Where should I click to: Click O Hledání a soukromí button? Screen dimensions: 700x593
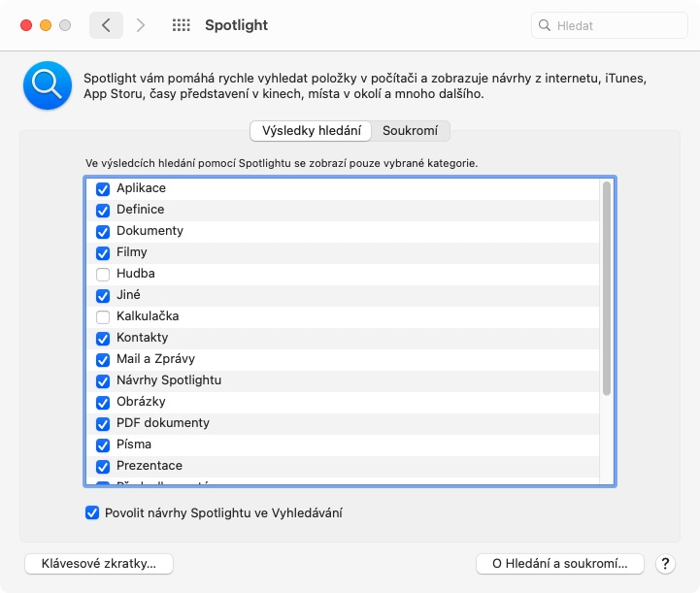(561, 563)
